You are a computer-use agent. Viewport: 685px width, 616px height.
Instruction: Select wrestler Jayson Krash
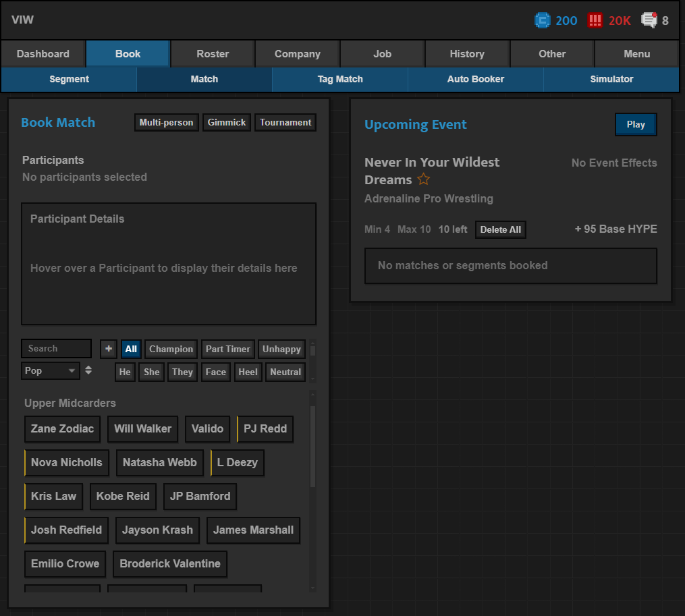point(158,530)
